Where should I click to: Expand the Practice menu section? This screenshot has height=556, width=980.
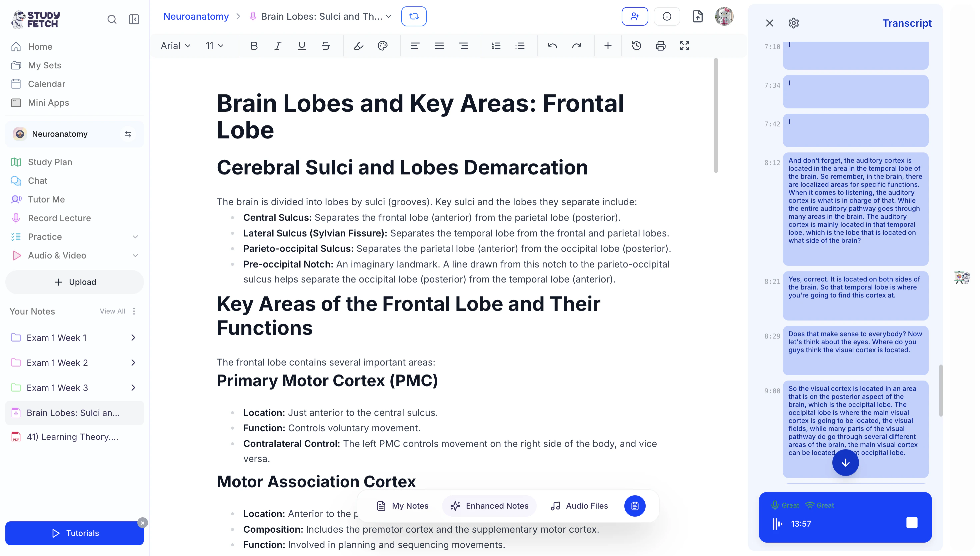click(x=135, y=237)
